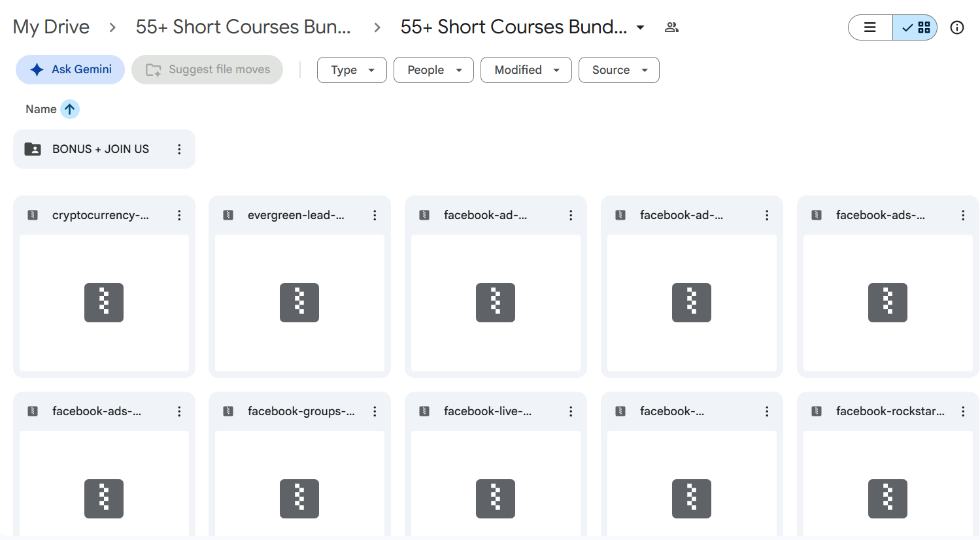Viewport: 980px width, 540px height.
Task: Open more actions for the evergreen-lead file
Action: pyautogui.click(x=375, y=215)
